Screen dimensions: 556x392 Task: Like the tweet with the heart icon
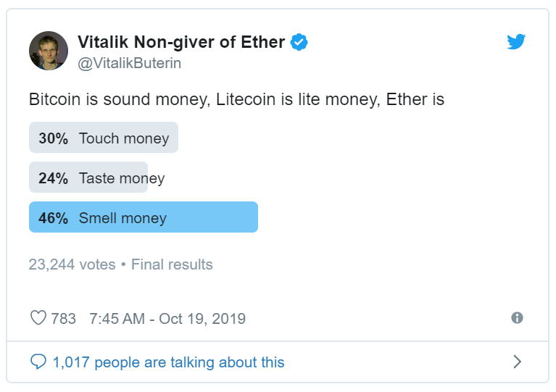click(x=38, y=317)
